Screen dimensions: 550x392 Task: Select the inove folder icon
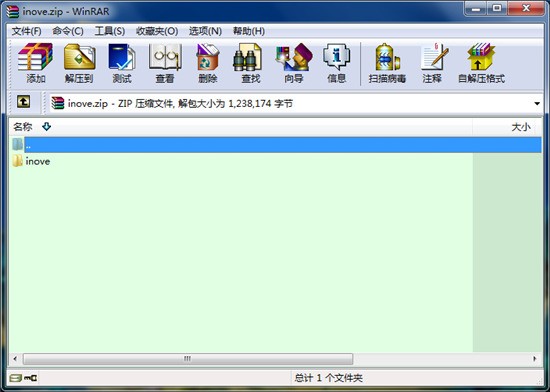point(18,161)
